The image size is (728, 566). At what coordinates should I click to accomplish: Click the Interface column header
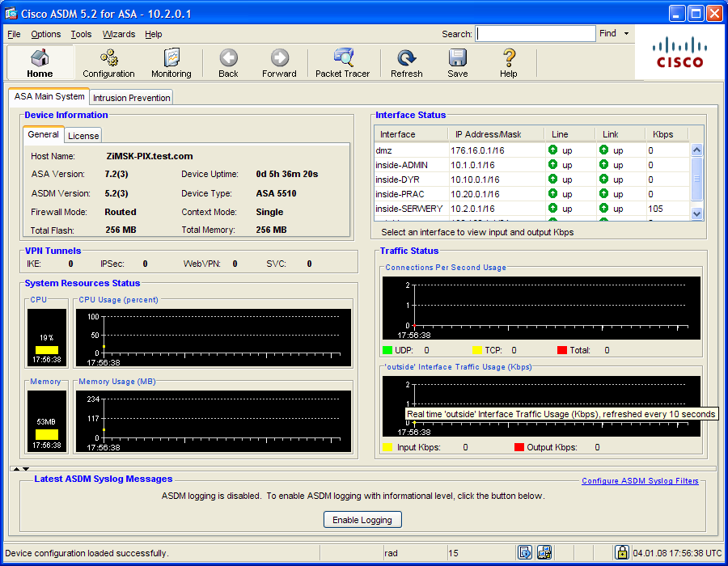412,134
